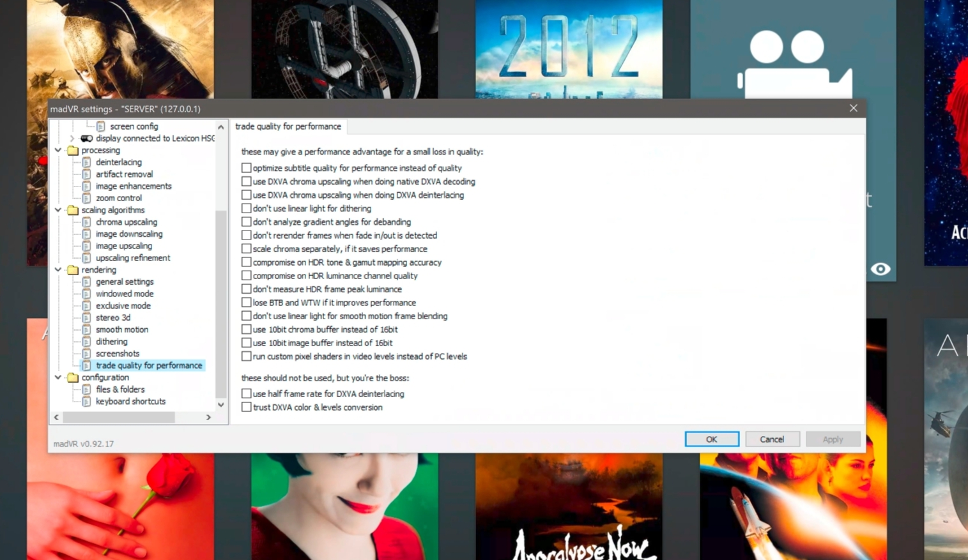Expand the display connected to Lexicon node

click(72, 139)
